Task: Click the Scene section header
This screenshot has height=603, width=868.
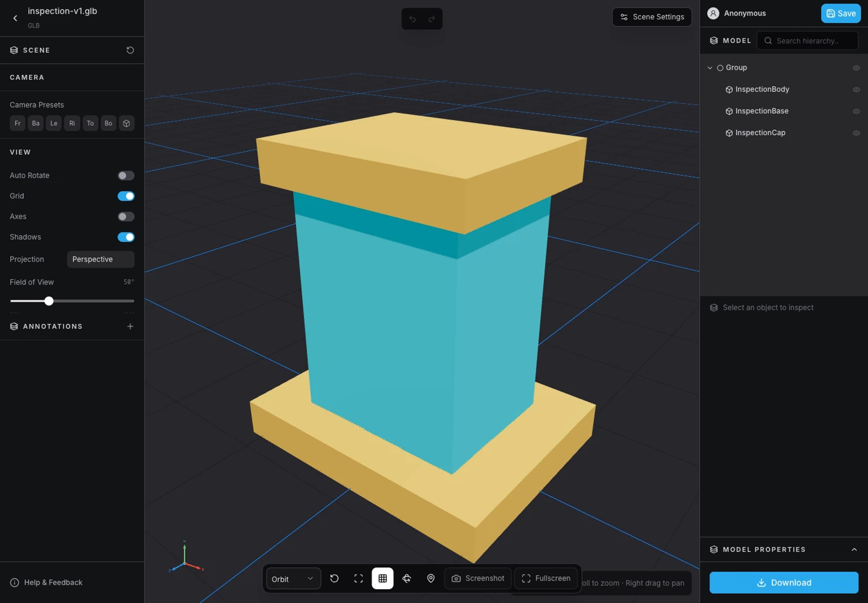Action: (x=72, y=50)
